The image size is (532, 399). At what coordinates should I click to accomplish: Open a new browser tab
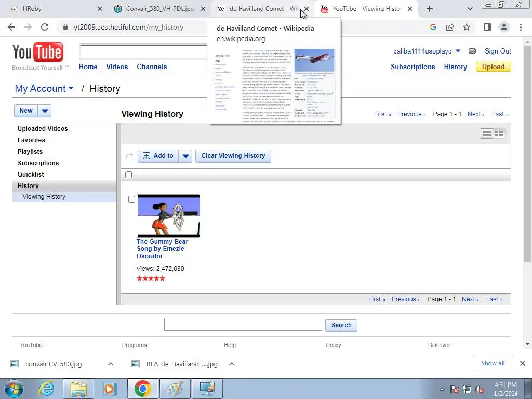click(430, 9)
